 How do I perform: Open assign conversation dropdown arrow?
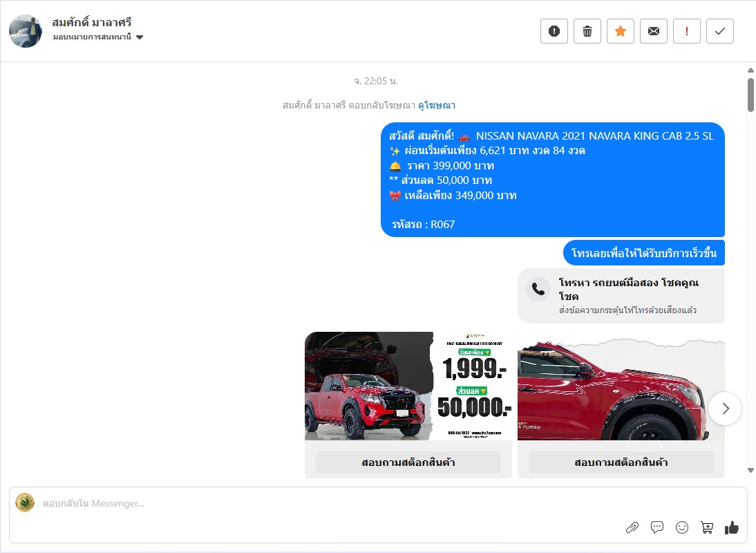(x=140, y=37)
